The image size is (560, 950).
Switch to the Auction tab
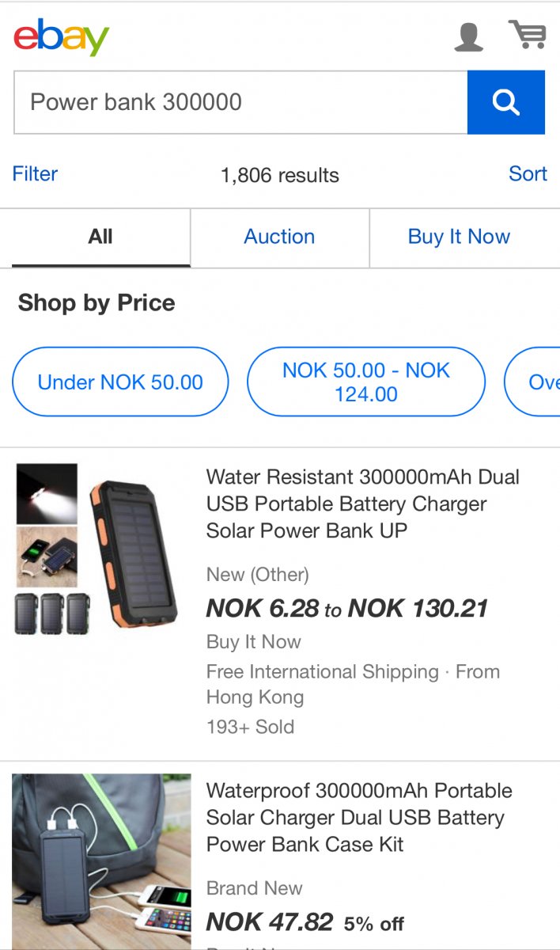click(x=279, y=237)
